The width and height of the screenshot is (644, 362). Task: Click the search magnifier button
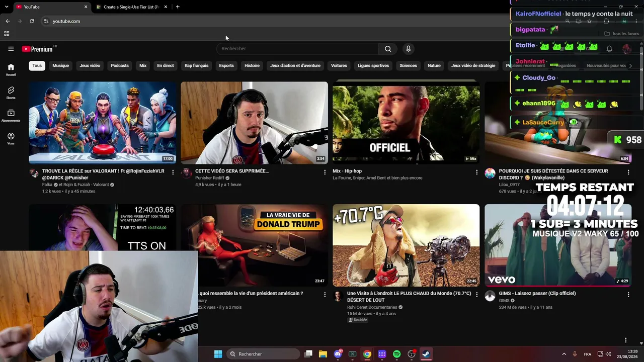388,49
